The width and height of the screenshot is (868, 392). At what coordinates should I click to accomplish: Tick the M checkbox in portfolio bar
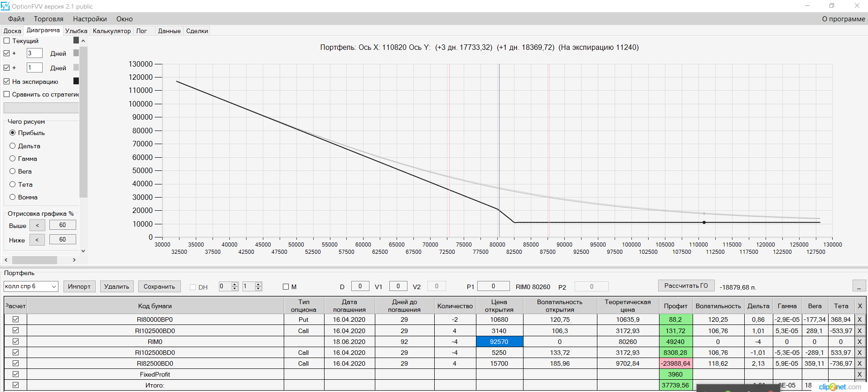(286, 287)
